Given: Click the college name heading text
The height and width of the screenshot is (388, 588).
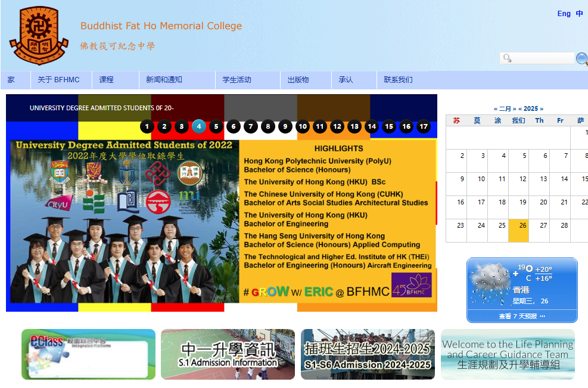Looking at the screenshot, I should coord(161,26).
